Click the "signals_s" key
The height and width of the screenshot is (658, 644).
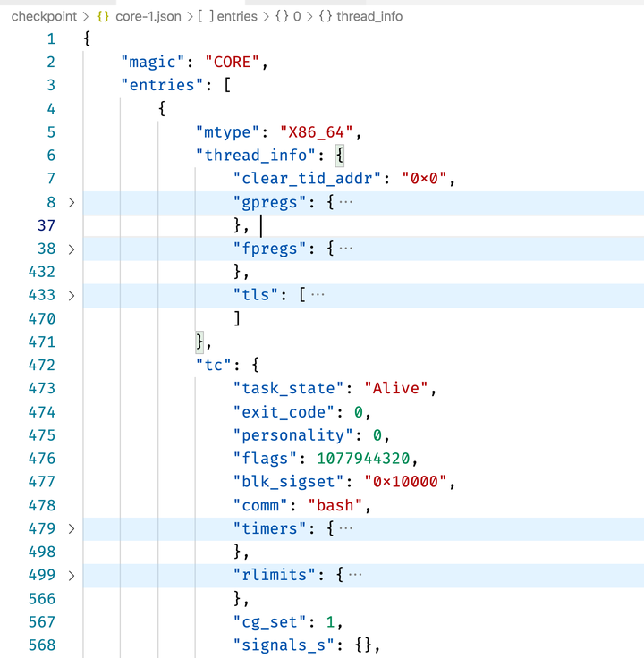(x=284, y=645)
